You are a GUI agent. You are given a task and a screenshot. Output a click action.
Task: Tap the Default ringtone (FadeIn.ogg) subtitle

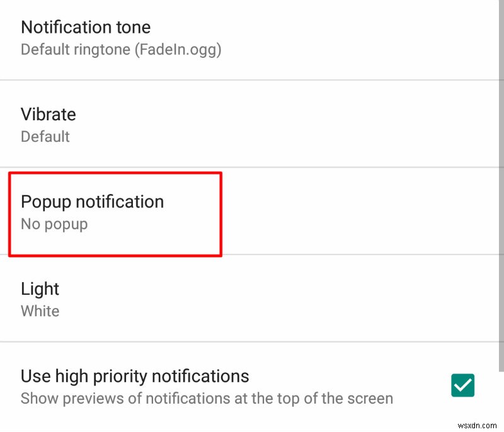(x=121, y=50)
